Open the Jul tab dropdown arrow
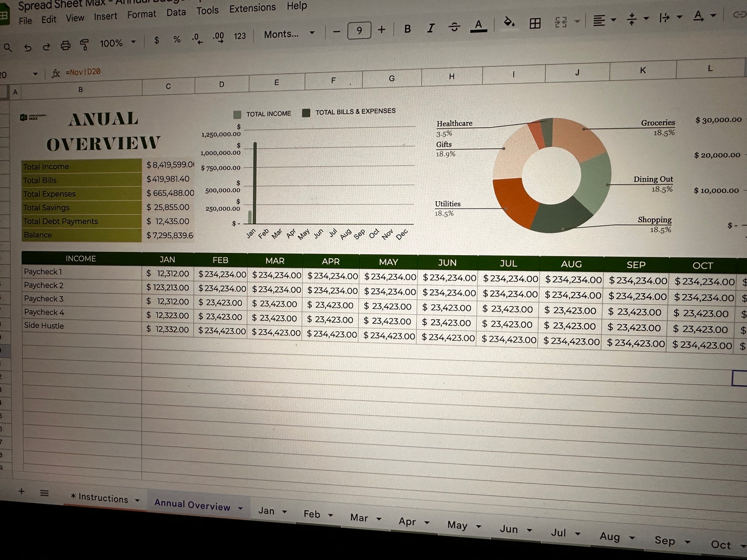The height and width of the screenshot is (560, 747). (577, 534)
